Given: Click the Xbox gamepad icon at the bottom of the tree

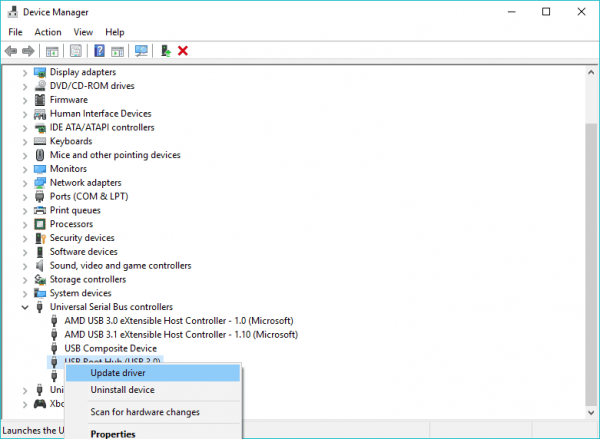Looking at the screenshot, I should pos(40,404).
